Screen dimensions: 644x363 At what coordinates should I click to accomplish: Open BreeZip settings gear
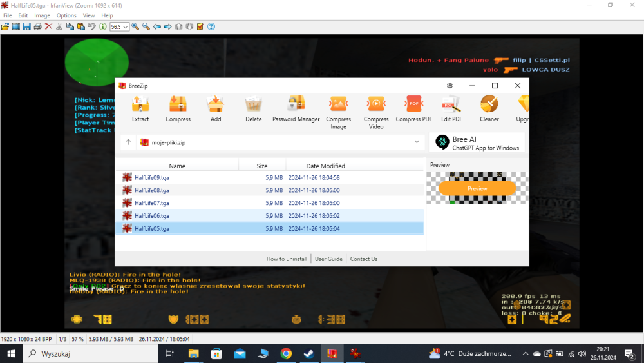[450, 86]
